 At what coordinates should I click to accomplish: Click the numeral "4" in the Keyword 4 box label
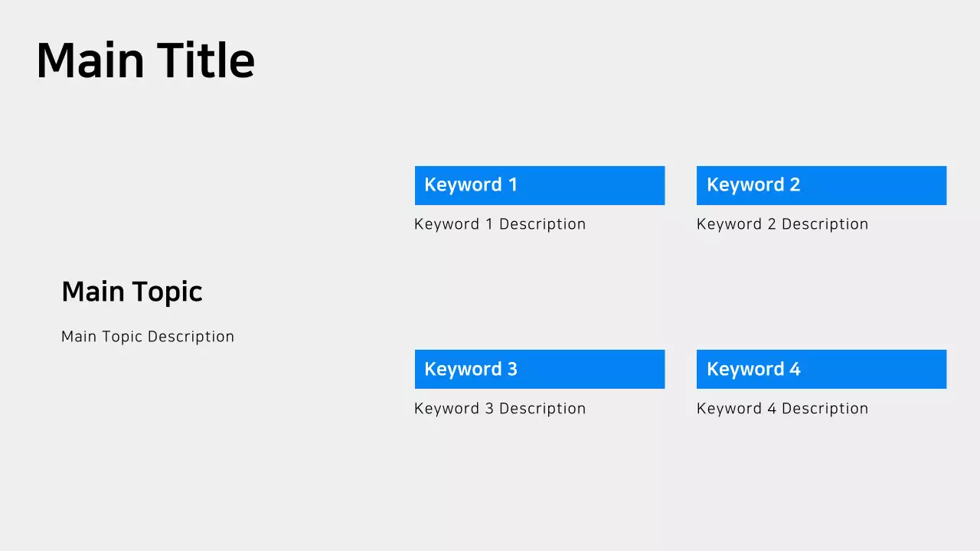[x=795, y=369]
